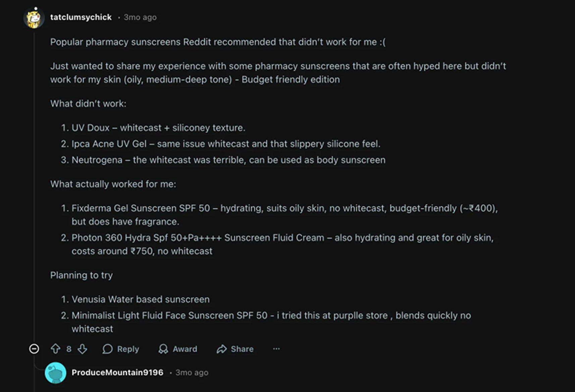Image resolution: width=575 pixels, height=392 pixels.
Task: Click tatclumsychick's "3mo ago" timestamp
Action: [140, 17]
